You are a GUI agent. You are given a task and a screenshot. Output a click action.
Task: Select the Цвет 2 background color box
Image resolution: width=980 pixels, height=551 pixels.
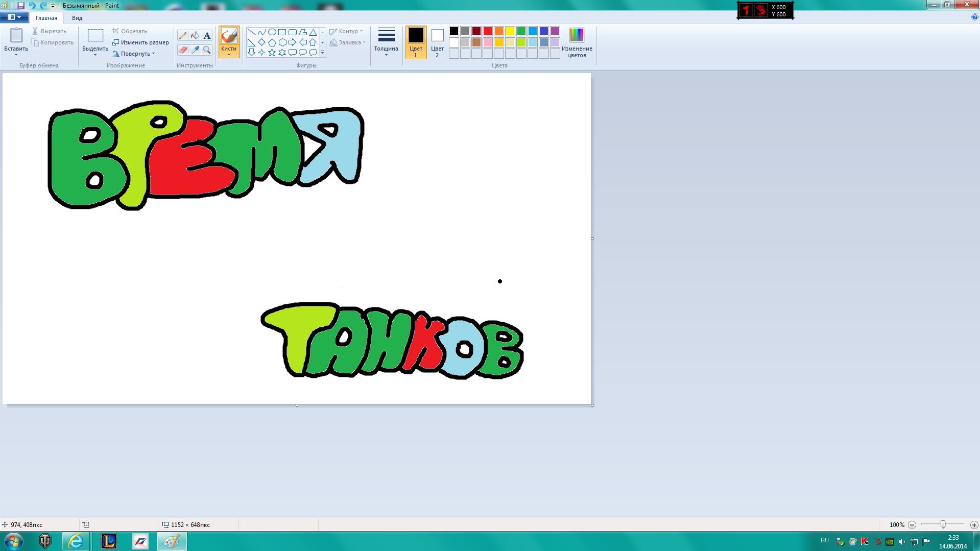[x=437, y=42]
